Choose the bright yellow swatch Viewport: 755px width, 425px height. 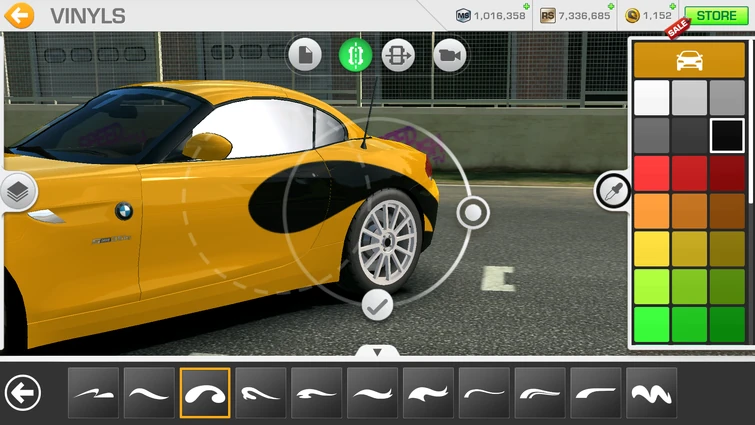click(651, 249)
